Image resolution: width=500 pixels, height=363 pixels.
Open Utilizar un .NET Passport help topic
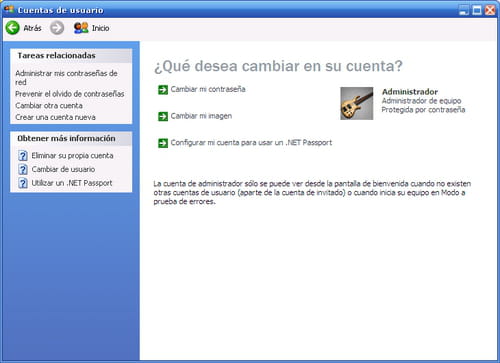pyautogui.click(x=72, y=183)
